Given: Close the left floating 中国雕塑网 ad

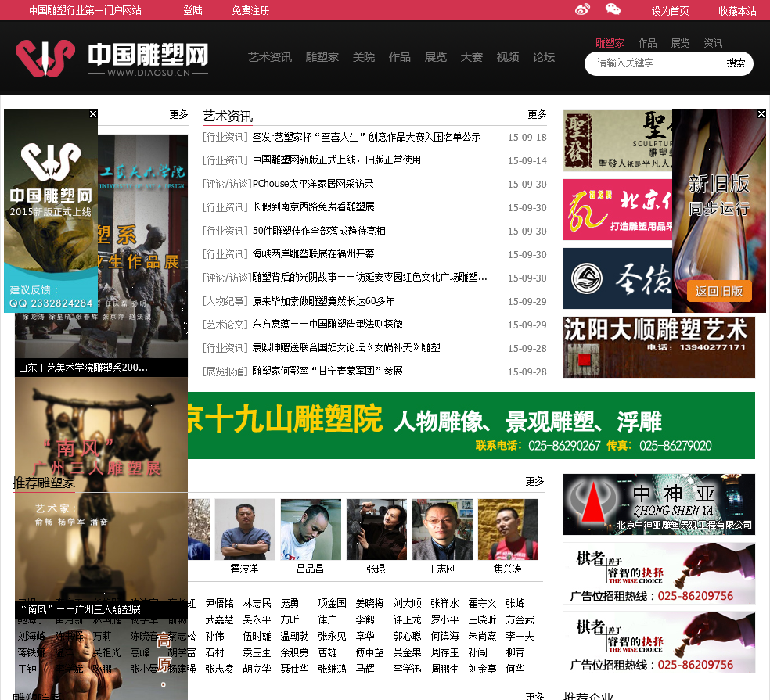Looking at the screenshot, I should point(93,114).
